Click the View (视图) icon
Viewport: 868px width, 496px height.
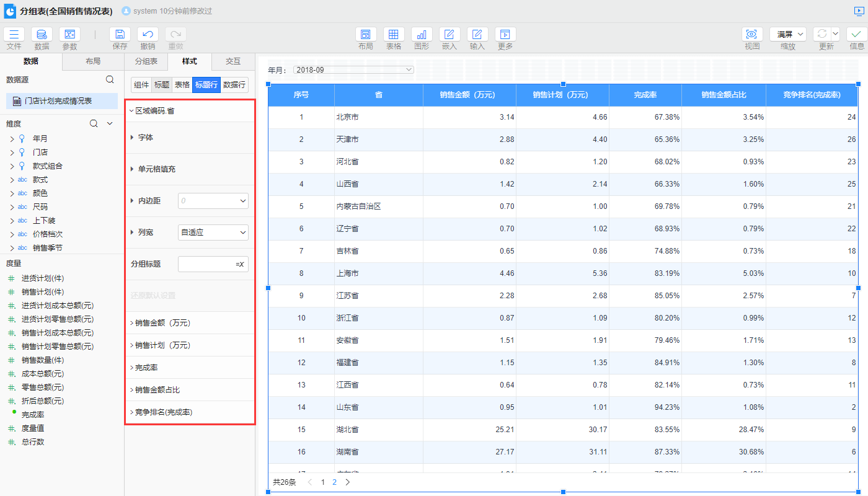click(x=752, y=35)
